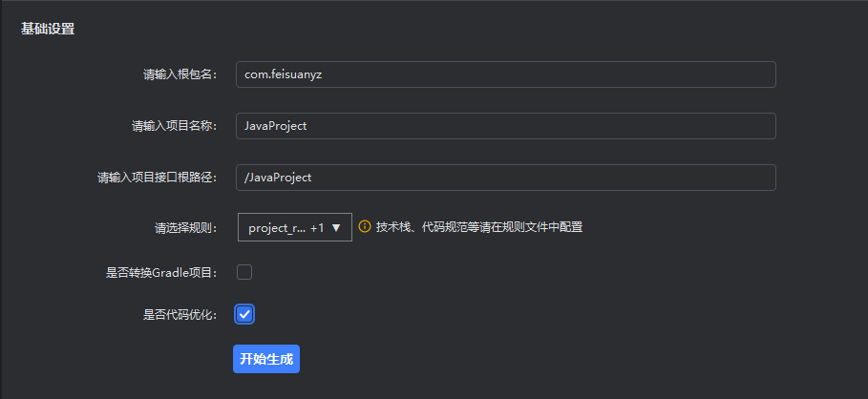Click the 基础设置 section heading

coord(48,29)
